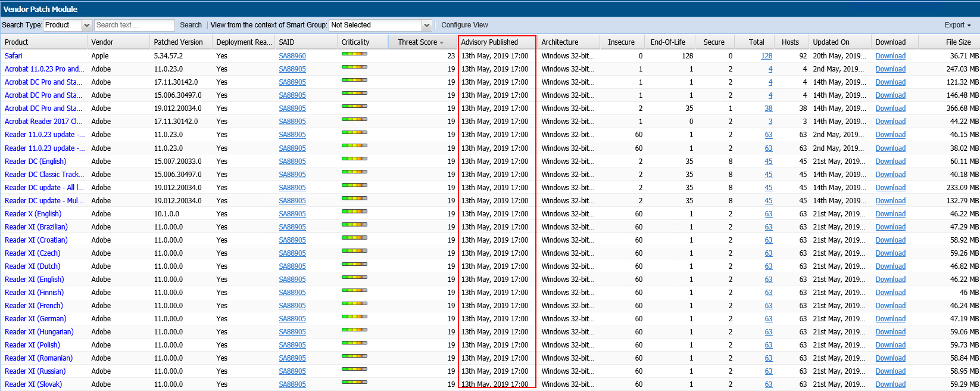Open the Search Type dropdown arrow
Viewport: 980px width, 391px height.
(x=87, y=25)
